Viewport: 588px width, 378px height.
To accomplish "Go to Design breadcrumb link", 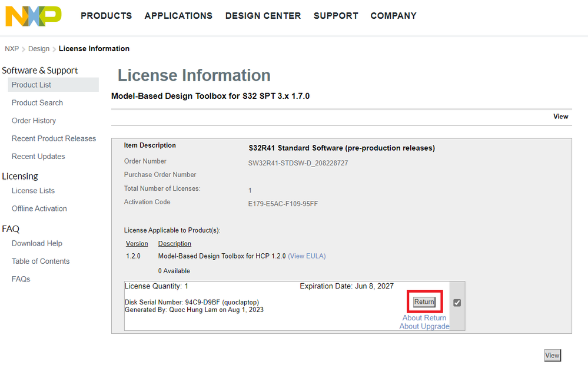I will coord(39,49).
